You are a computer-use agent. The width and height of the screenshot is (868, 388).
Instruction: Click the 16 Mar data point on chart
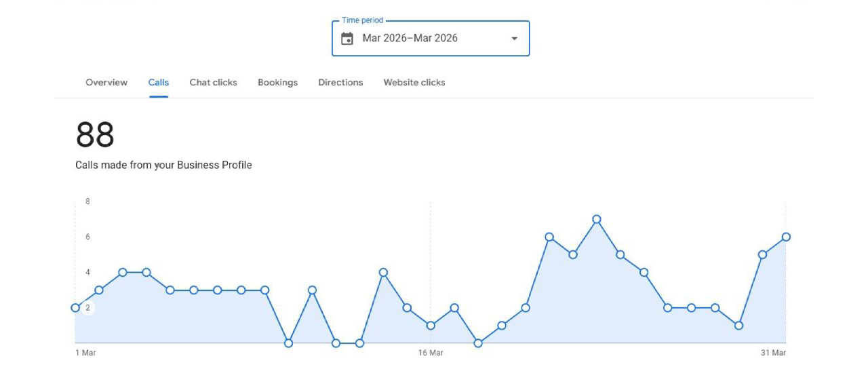tap(431, 326)
